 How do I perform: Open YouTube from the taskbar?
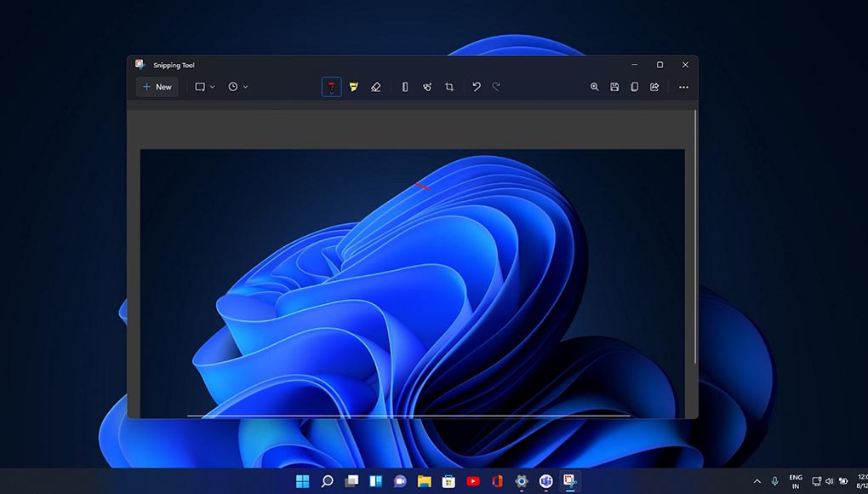pos(473,480)
